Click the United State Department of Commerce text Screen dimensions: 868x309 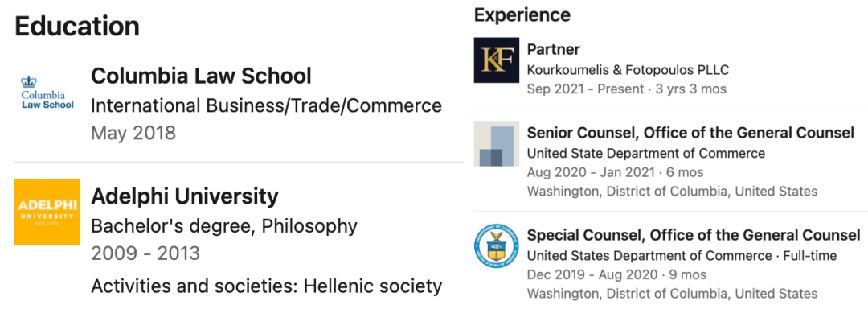pos(646,153)
